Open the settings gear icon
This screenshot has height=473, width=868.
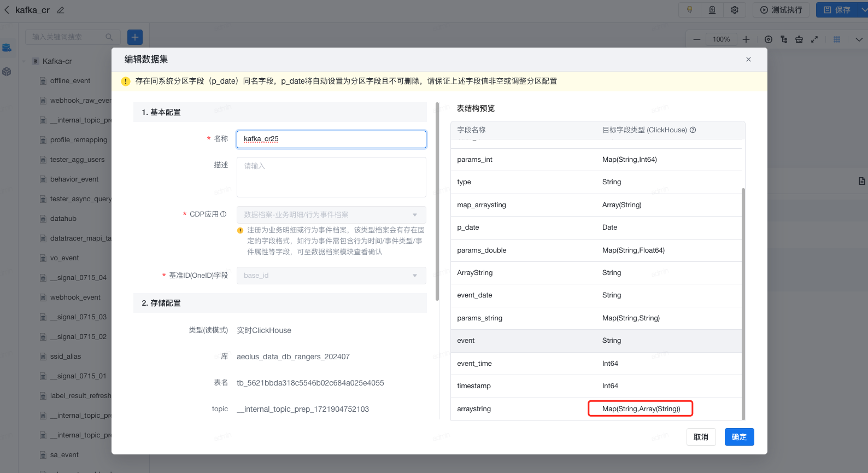pos(735,10)
